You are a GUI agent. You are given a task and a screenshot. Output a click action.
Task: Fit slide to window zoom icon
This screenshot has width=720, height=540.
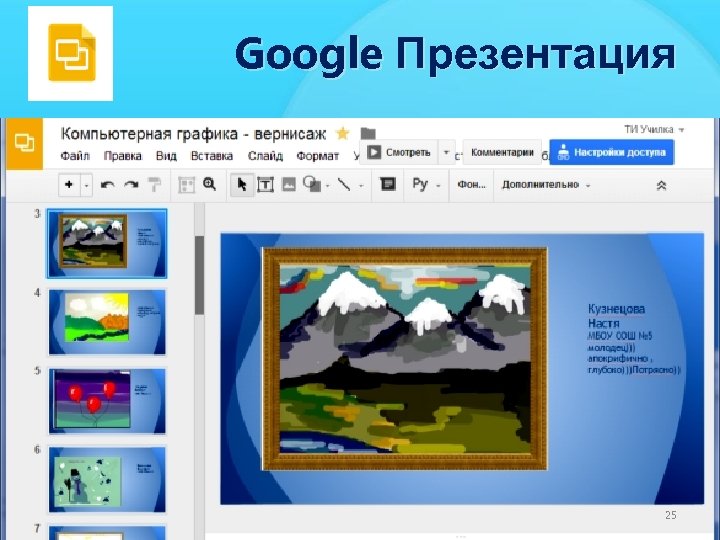pyautogui.click(x=186, y=185)
